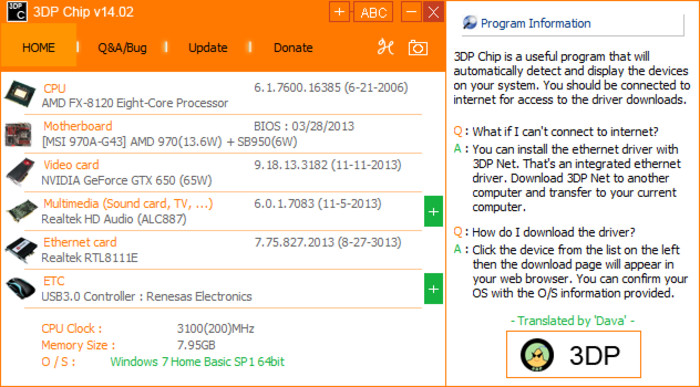Click the CPU Clock 3100(200)MHz value
Viewport: 700px width, 387px height.
(x=216, y=329)
